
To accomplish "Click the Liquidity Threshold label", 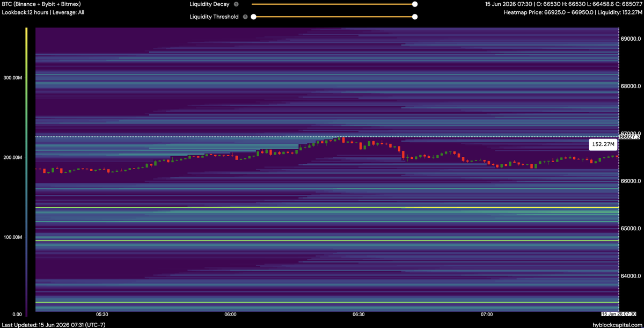I will [x=214, y=17].
